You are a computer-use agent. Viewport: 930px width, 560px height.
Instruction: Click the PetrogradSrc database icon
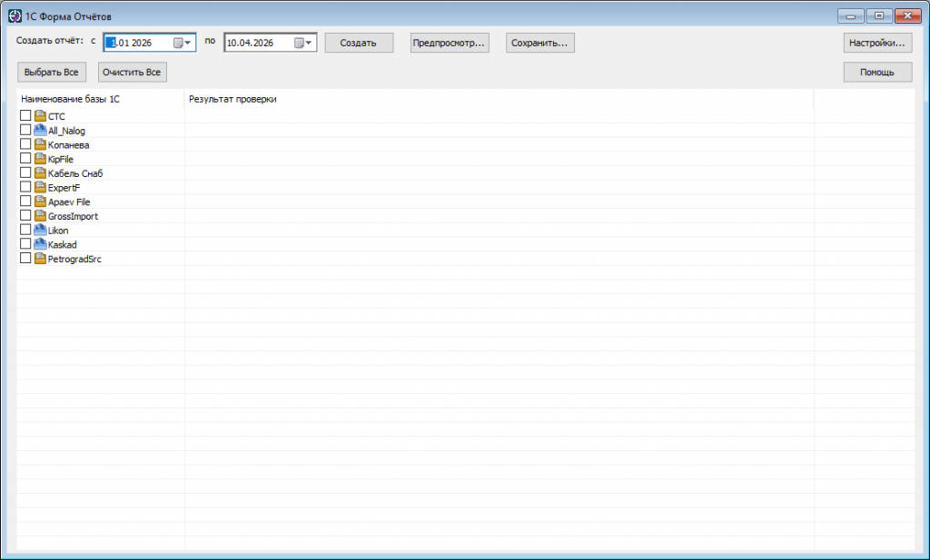pyautogui.click(x=40, y=258)
